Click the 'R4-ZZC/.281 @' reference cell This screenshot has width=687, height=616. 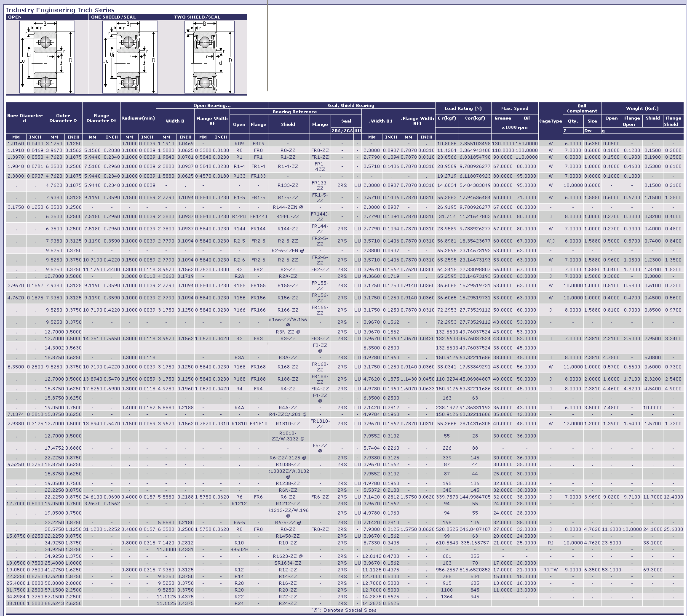(x=288, y=414)
